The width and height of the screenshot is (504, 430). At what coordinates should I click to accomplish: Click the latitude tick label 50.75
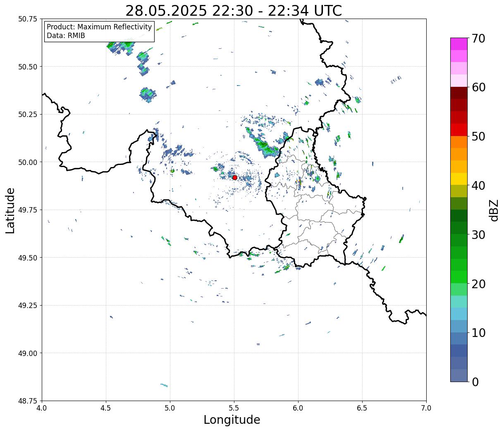point(27,19)
